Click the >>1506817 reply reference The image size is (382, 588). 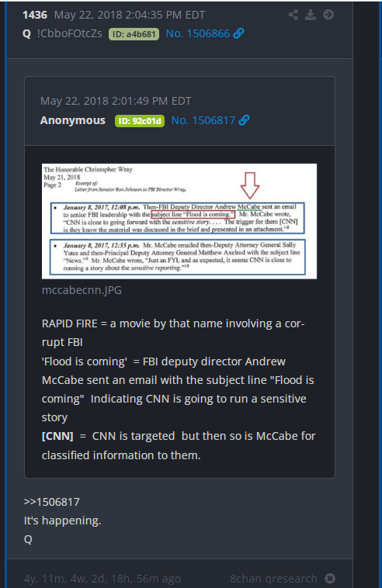[x=52, y=502]
